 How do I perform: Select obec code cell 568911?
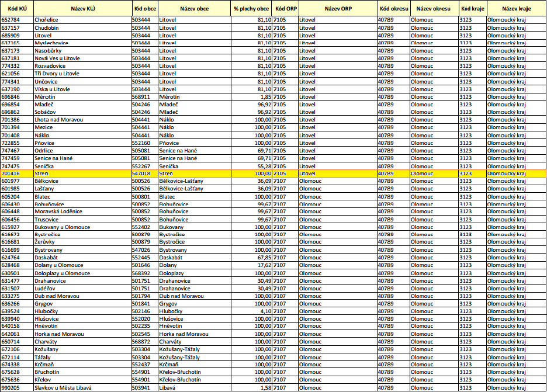[x=145, y=97]
